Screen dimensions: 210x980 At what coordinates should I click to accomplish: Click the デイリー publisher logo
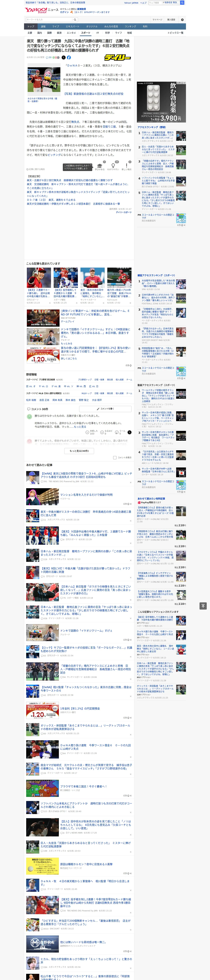coord(118,57)
